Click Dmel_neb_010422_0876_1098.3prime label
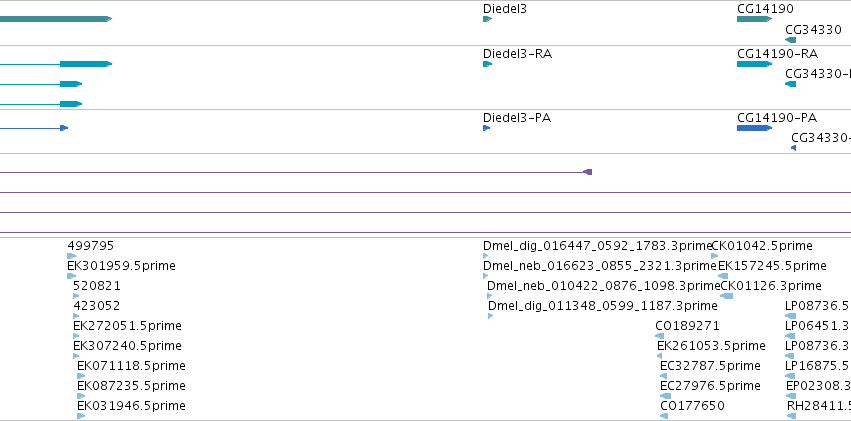Image resolution: width=851 pixels, height=421 pixels. point(604,286)
